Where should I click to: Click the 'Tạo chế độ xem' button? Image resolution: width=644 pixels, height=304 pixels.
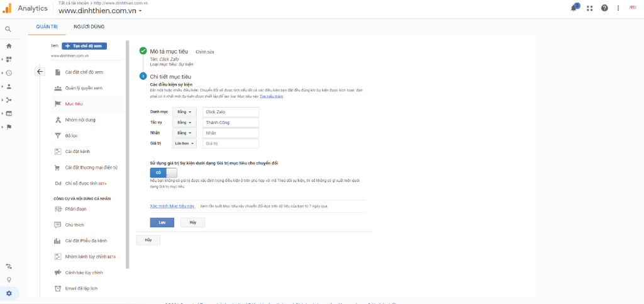coord(84,46)
